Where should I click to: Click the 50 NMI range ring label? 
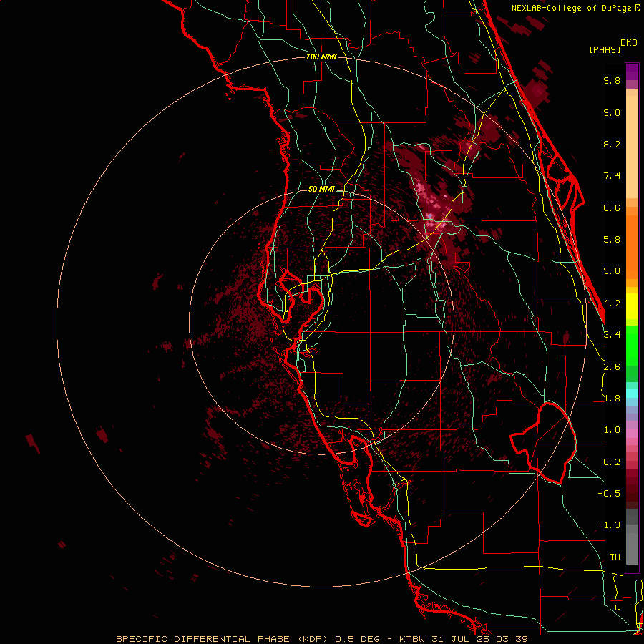tap(321, 189)
